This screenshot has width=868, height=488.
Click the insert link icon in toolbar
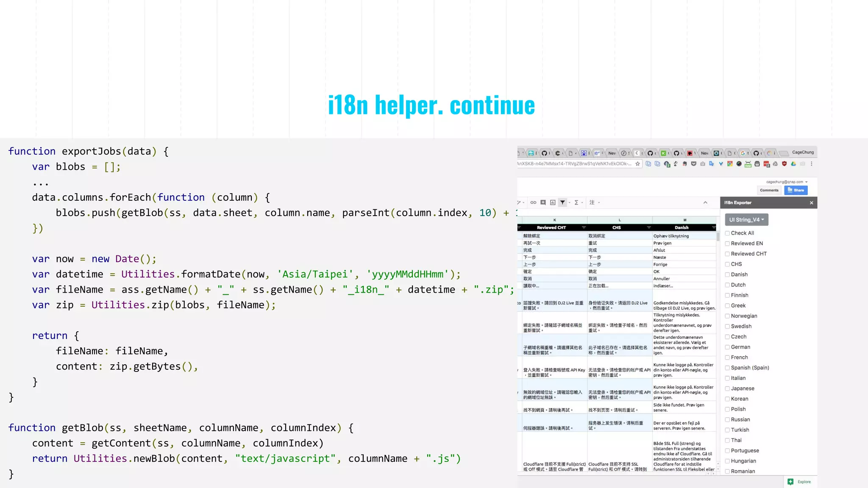(x=533, y=202)
